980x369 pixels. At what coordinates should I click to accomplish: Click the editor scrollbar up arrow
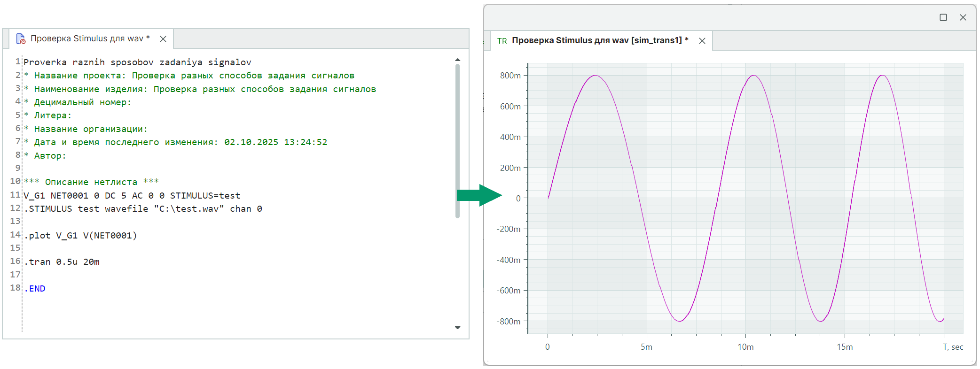click(x=457, y=60)
